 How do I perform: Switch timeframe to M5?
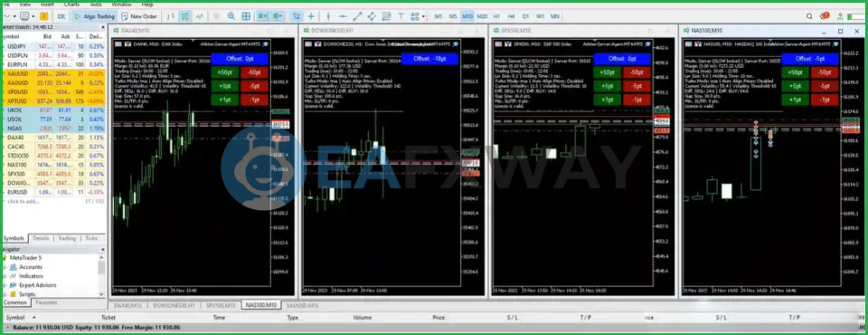(453, 16)
